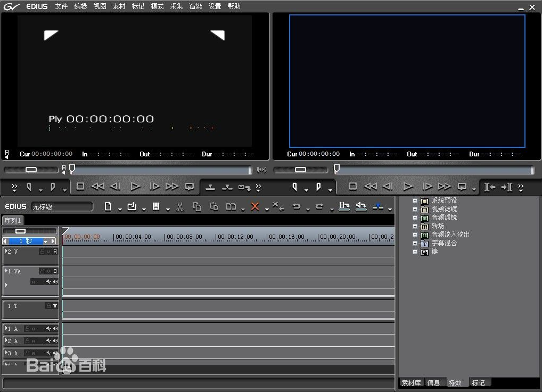Screen dimensions: 542x392
Task: Mute the 1 A audio track speaker
Action: click(55, 329)
